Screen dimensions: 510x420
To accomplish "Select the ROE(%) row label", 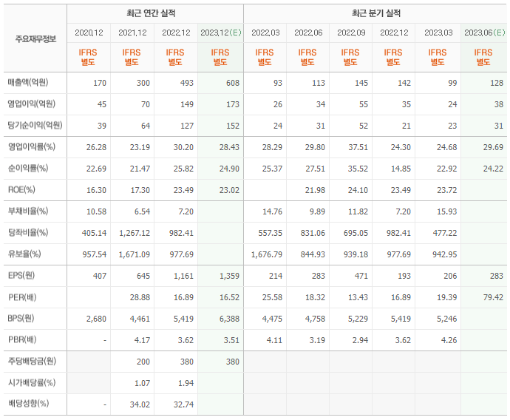I will (x=21, y=190).
